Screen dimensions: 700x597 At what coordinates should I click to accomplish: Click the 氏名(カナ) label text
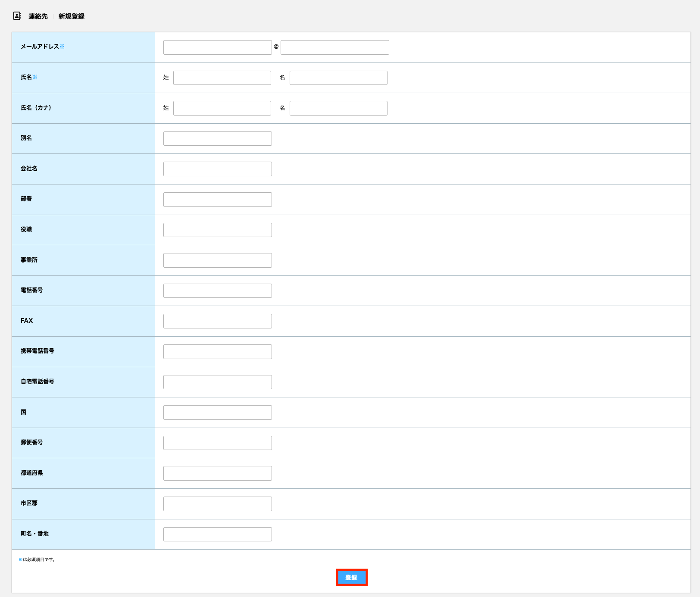click(36, 108)
